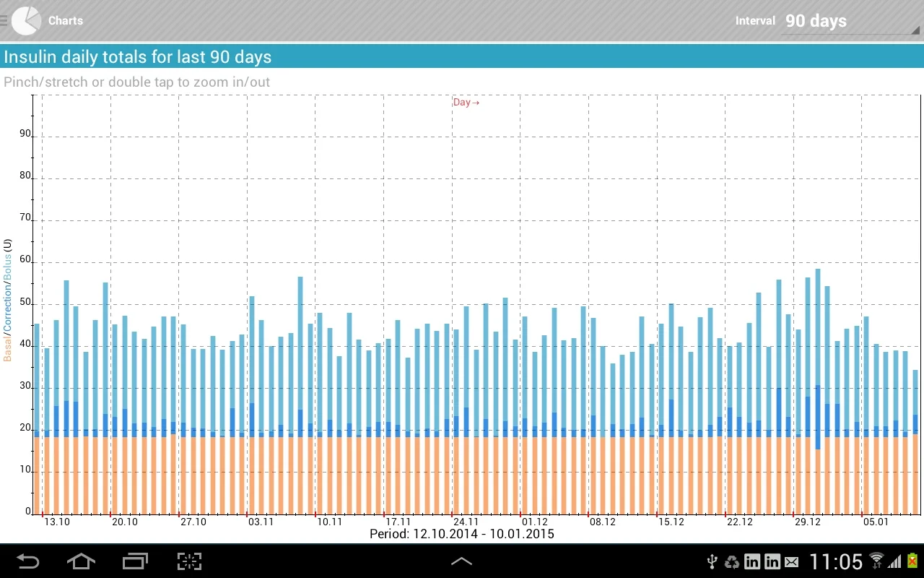Tap the Wi-Fi signal icon
Viewport: 924px width, 578px height.
[877, 561]
